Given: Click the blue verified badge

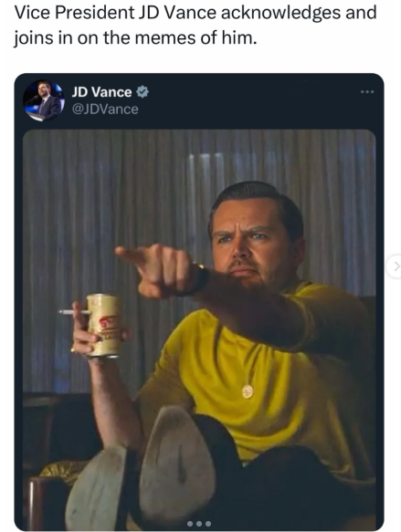Looking at the screenshot, I should (142, 92).
